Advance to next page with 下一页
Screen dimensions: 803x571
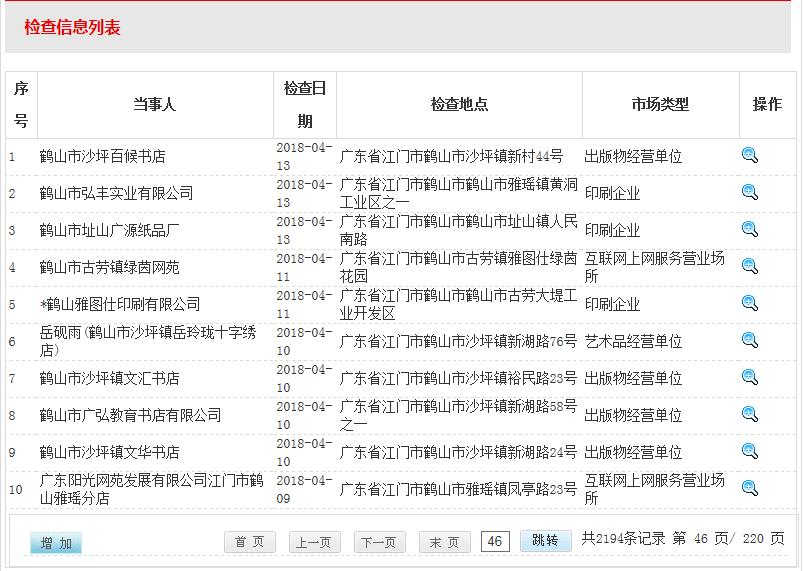pyautogui.click(x=380, y=542)
